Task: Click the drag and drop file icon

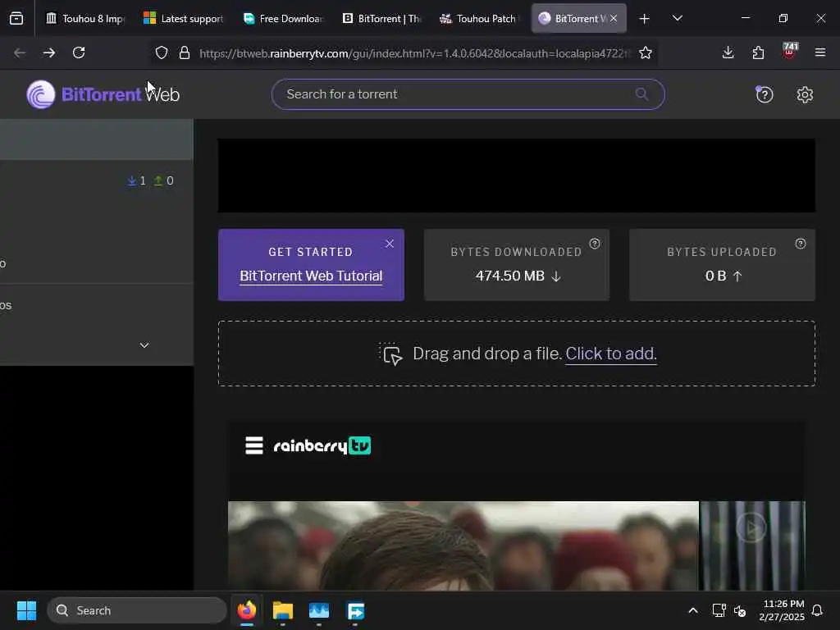Action: pos(390,354)
